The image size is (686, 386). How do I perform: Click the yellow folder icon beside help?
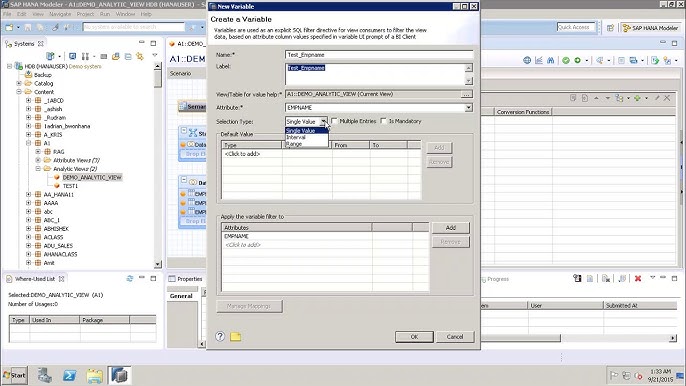(236, 337)
